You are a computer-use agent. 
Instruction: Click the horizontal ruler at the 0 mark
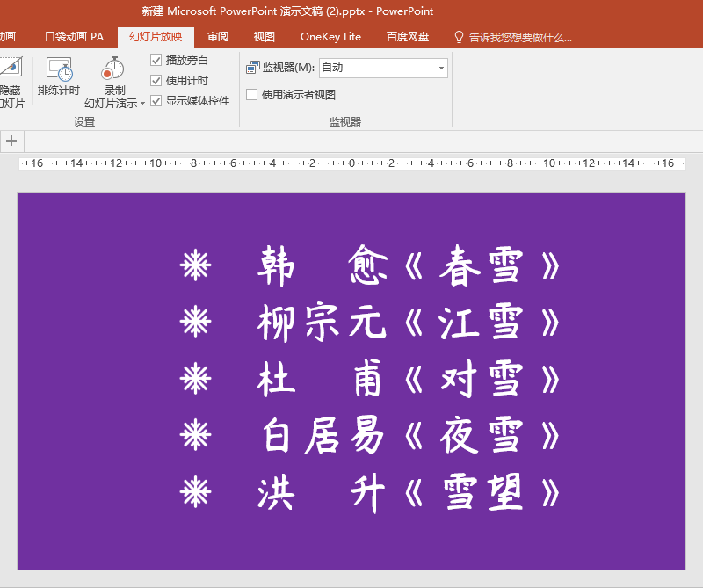351,163
